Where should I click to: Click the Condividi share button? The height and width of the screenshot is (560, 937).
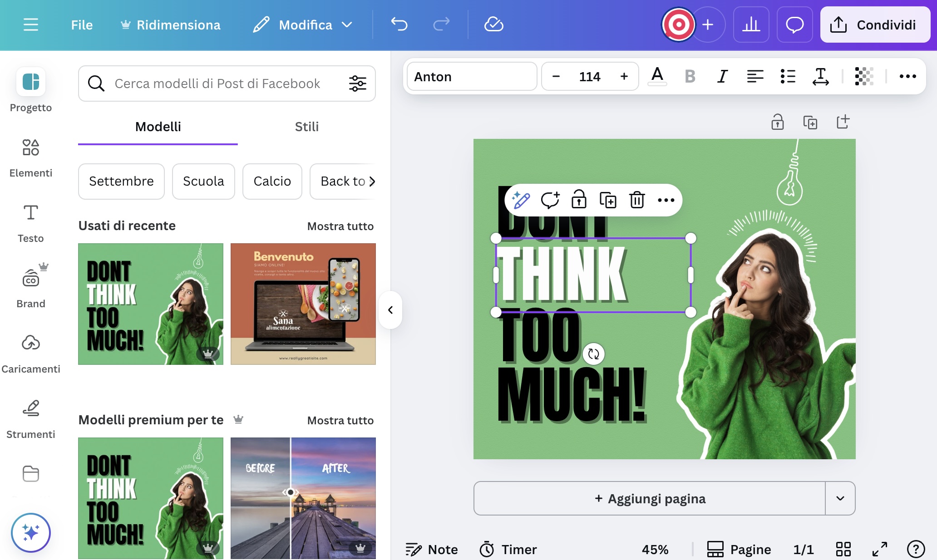coord(875,25)
